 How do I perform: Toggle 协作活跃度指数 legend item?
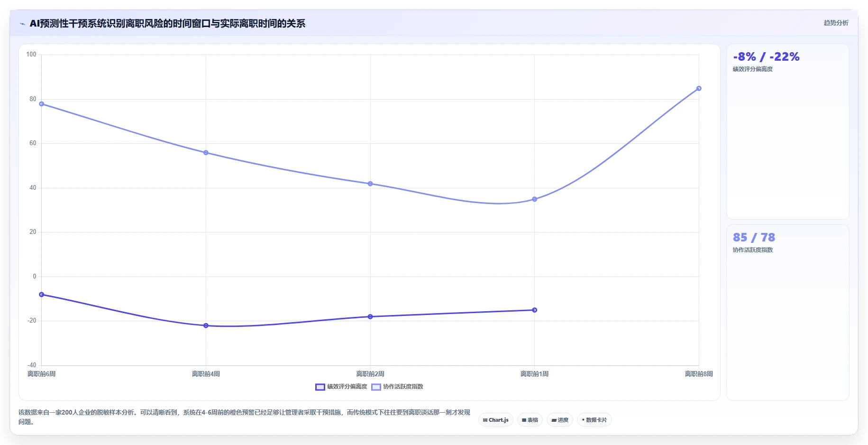coord(397,387)
